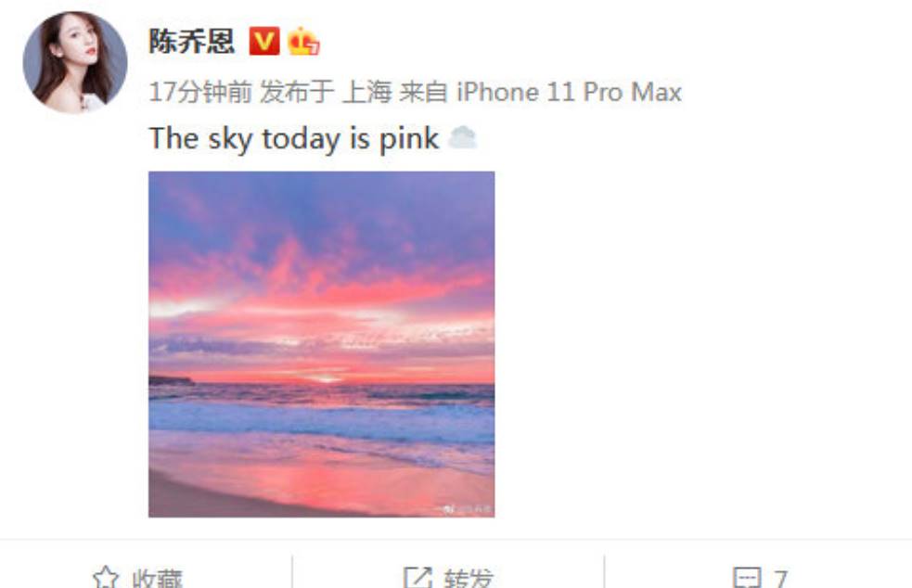Open the 17分钟前 timestamp link
Image resolution: width=912 pixels, height=588 pixels.
[200, 92]
